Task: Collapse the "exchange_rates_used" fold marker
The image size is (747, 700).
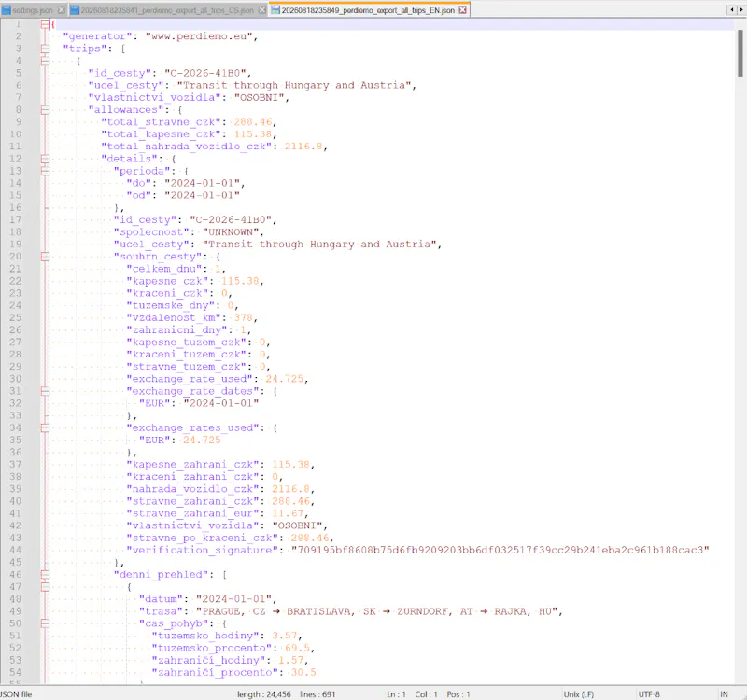Action: coord(45,428)
